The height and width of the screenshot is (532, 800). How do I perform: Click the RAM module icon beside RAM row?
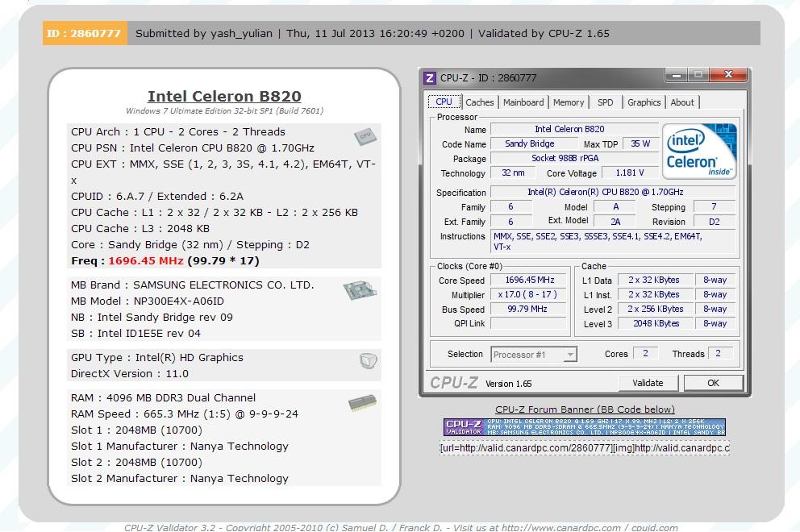(x=362, y=403)
